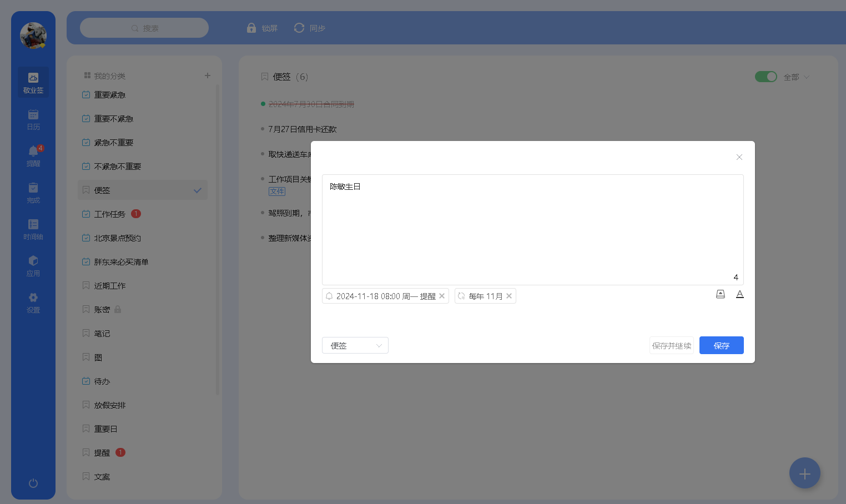This screenshot has width=846, height=504.
Task: Open the 7月27日信用卡还款 note
Action: (302, 129)
